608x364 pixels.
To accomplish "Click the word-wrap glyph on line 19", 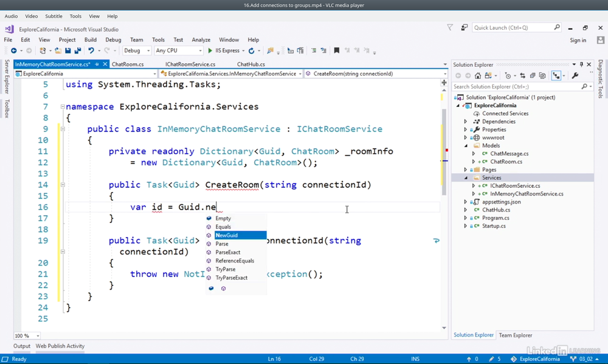I will click(x=436, y=241).
